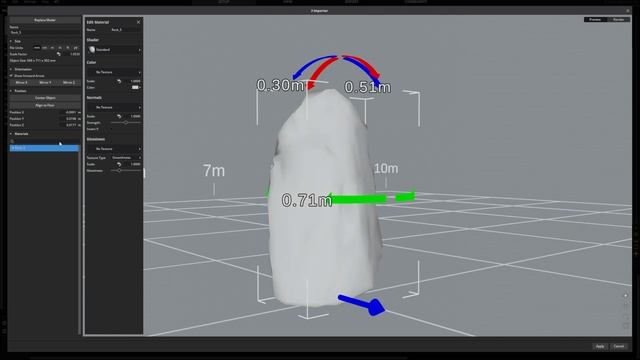Screen dimensions: 640x360
Task: Select yd file units
Action: (76, 48)
